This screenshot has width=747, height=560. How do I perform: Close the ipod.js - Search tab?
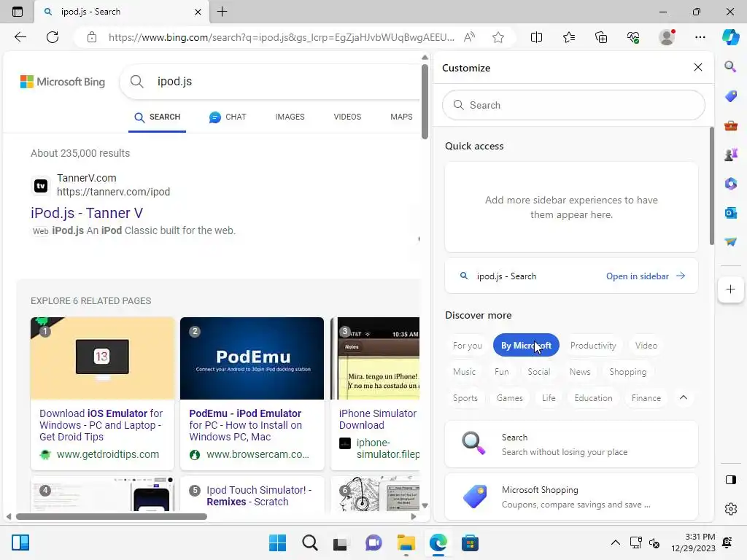click(198, 12)
